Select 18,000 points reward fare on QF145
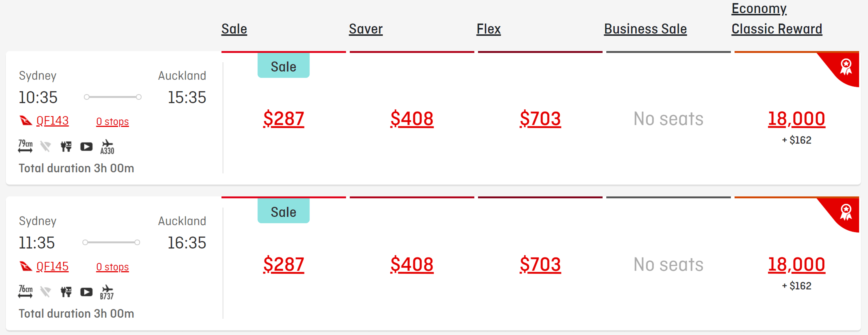 [796, 264]
